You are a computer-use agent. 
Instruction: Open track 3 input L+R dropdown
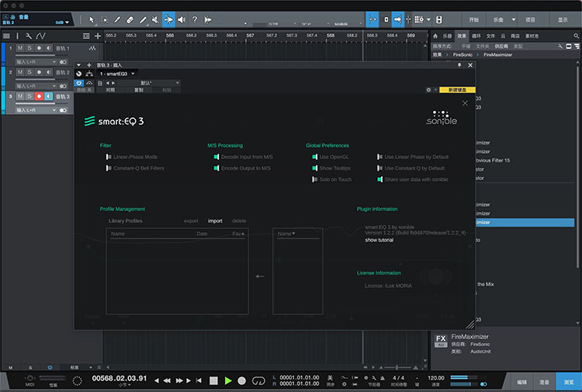tap(36, 110)
